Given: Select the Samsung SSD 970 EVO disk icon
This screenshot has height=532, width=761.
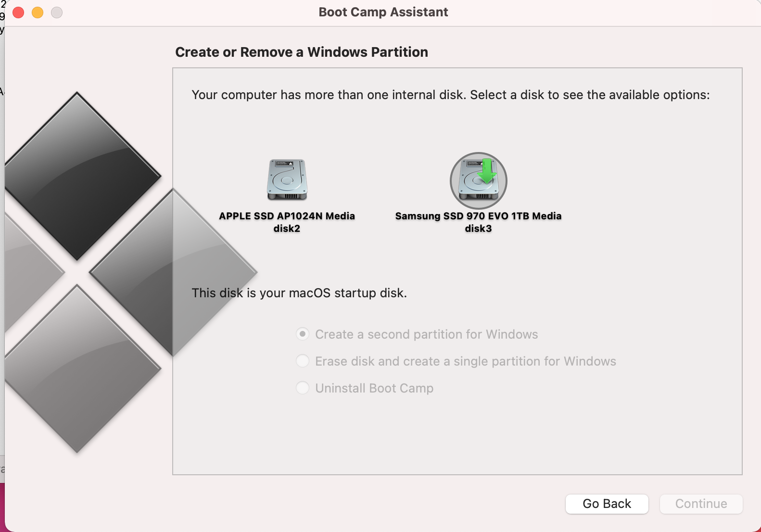Looking at the screenshot, I should coord(479,180).
